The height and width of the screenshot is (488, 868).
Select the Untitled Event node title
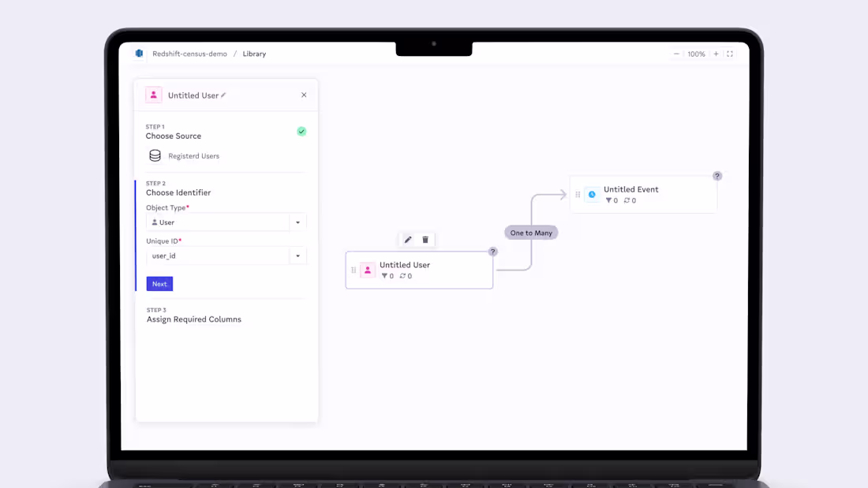click(631, 189)
